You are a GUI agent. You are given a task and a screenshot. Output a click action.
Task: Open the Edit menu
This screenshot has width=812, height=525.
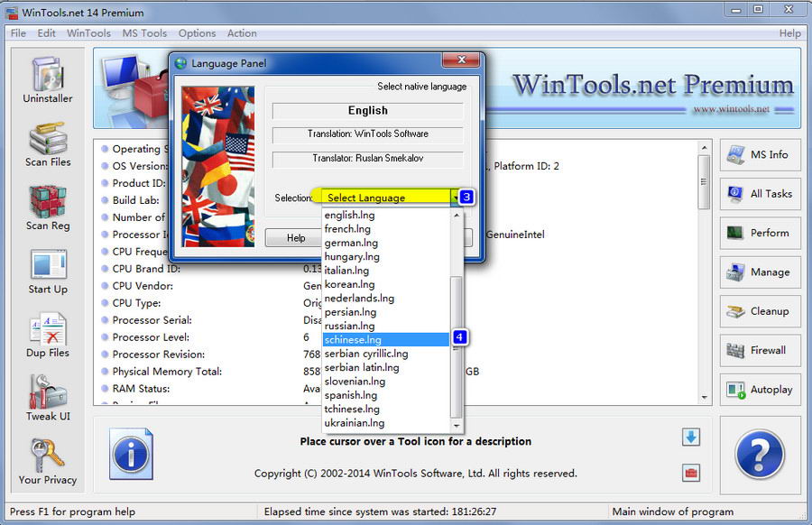(46, 33)
